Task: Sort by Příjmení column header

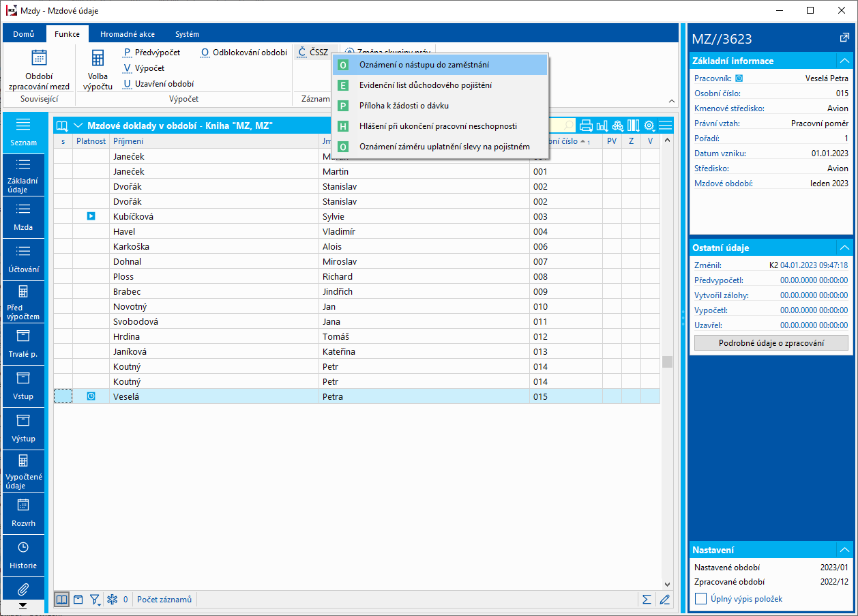Action: [x=215, y=141]
